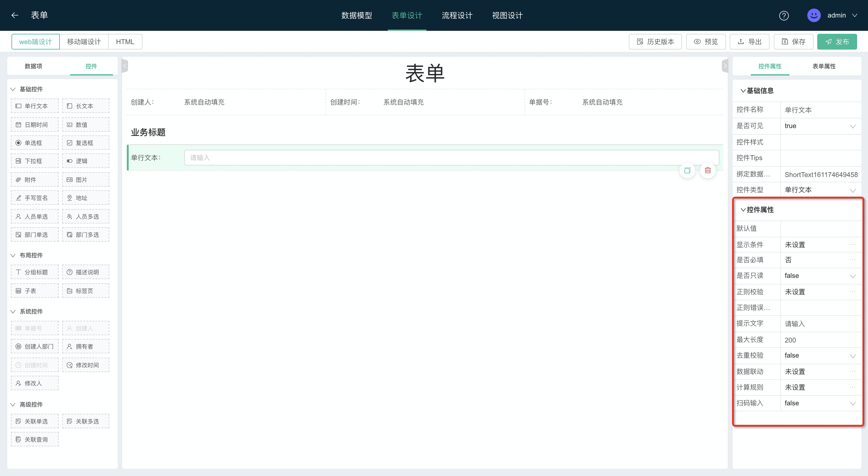The image size is (868, 476).
Task: Pick the 图片 image control
Action: click(x=85, y=179)
